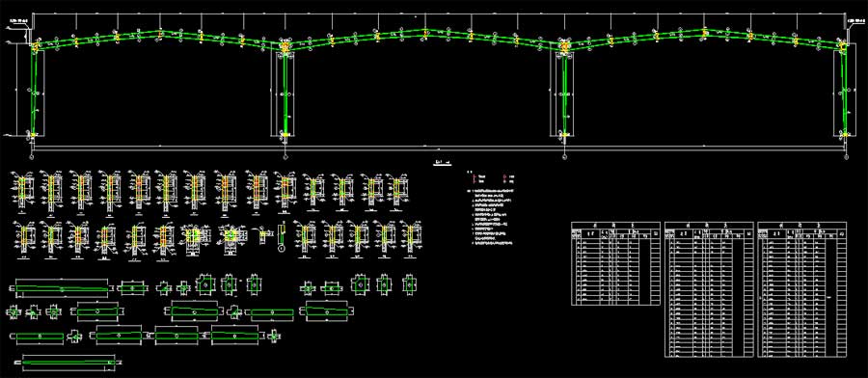
Task: Click the ridge apex of the middle span
Action: (x=425, y=32)
